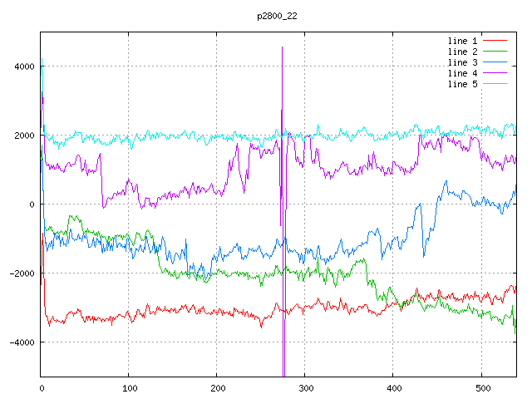Viewport: 532px width, 399px height.
Task: Select the 'line 2' legend label
Action: click(x=462, y=52)
